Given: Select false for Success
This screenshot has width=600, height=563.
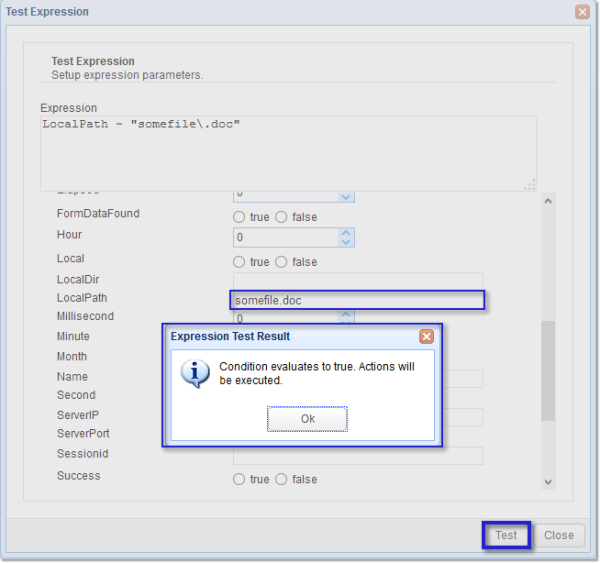Looking at the screenshot, I should pos(281,479).
